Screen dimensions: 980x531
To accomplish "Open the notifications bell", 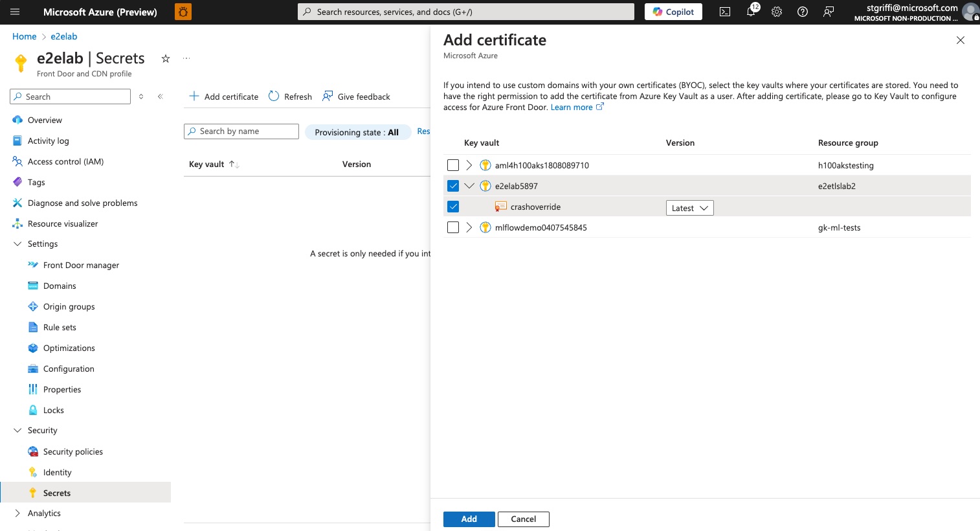I will click(x=750, y=11).
